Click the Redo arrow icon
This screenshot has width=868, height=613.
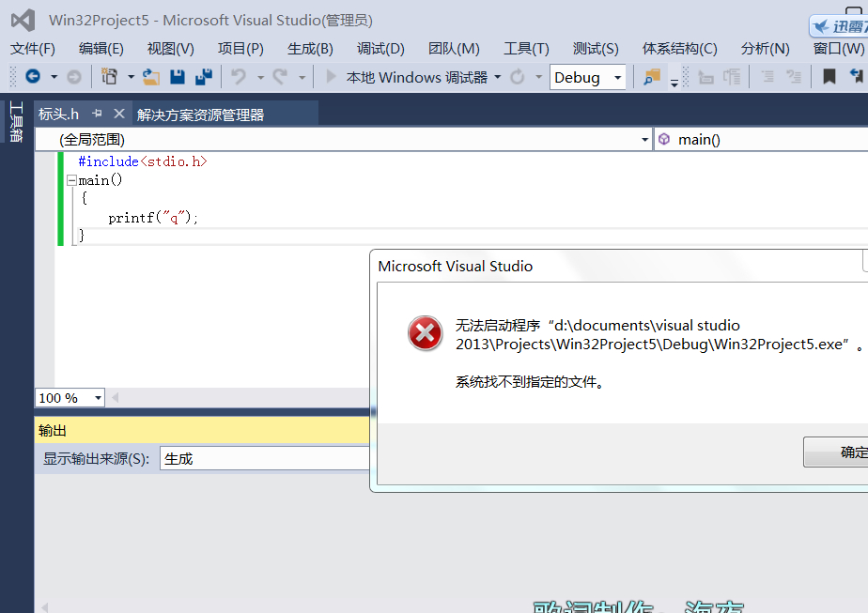(x=280, y=76)
